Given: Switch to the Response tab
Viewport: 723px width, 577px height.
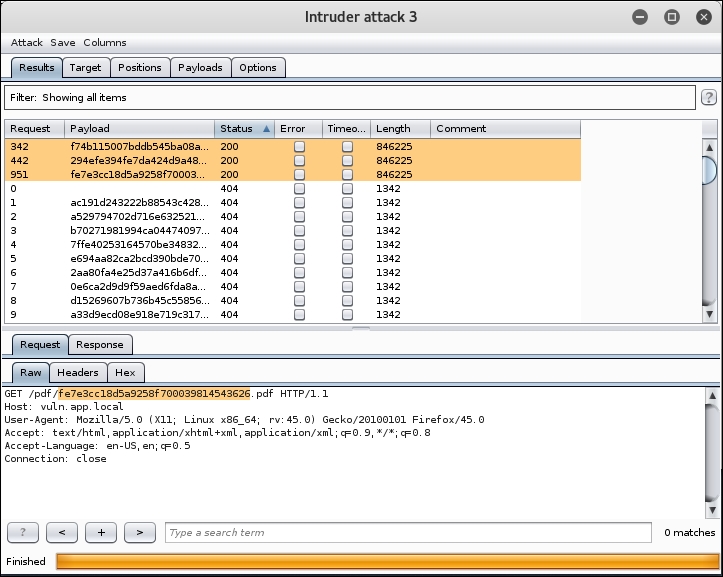Looking at the screenshot, I should tap(100, 345).
